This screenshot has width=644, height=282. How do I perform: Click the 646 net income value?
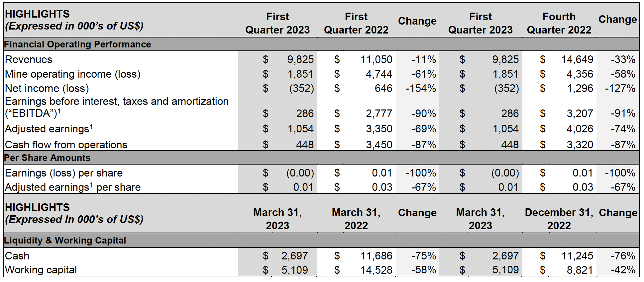pyautogui.click(x=383, y=89)
